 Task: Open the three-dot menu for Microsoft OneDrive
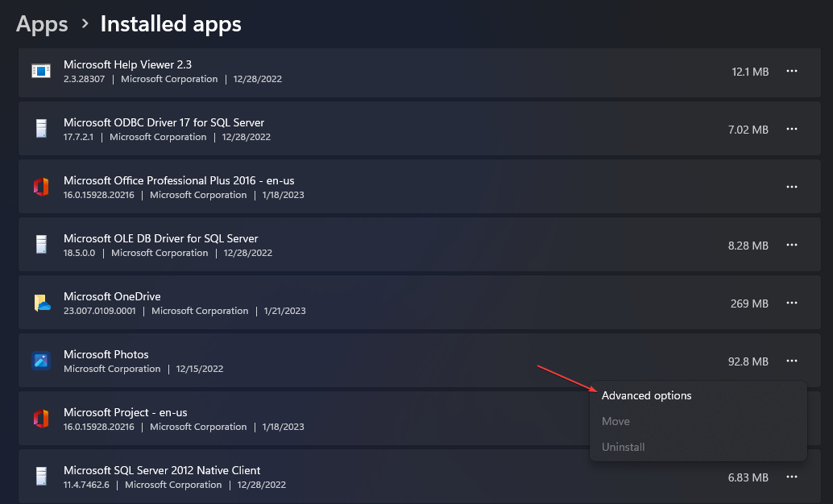(x=792, y=303)
